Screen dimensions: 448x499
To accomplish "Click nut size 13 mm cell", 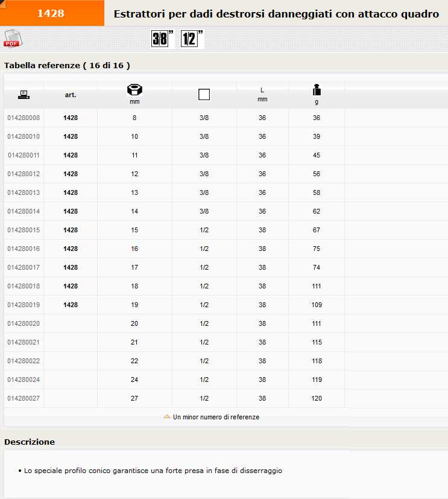I will point(134,192).
